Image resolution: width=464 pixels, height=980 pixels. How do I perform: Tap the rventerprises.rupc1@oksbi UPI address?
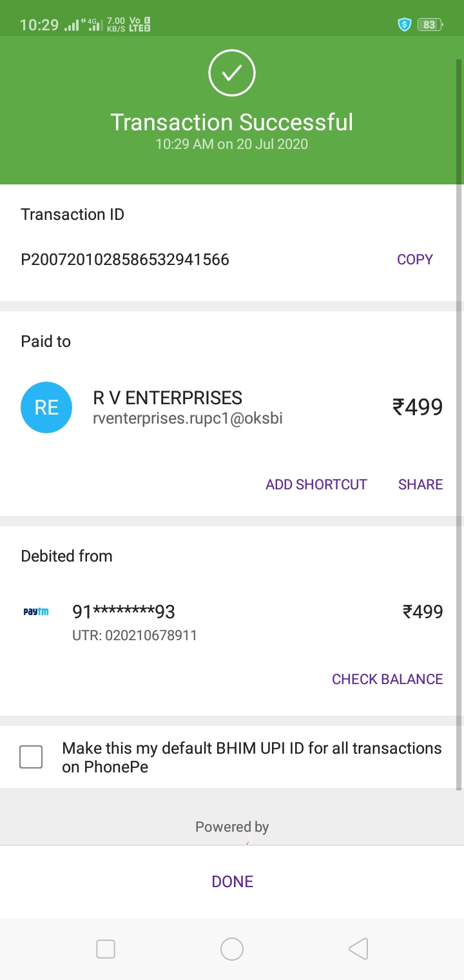pyautogui.click(x=188, y=419)
